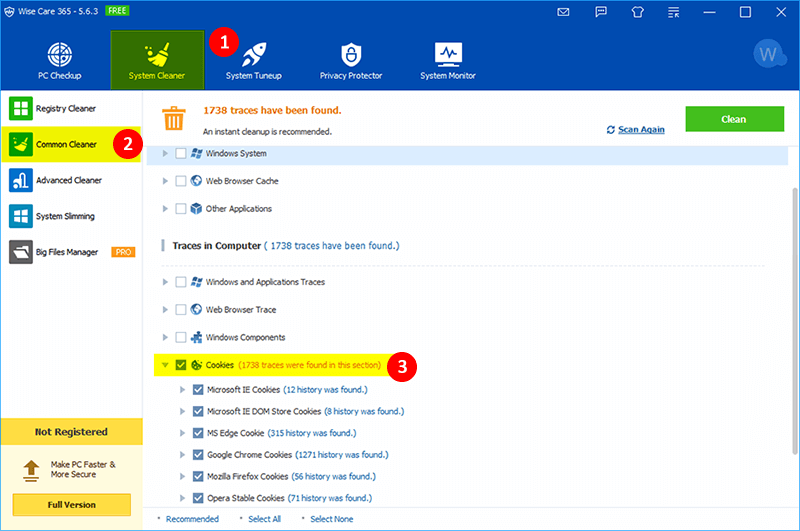Click the Cookies cookie icon

[x=196, y=365]
